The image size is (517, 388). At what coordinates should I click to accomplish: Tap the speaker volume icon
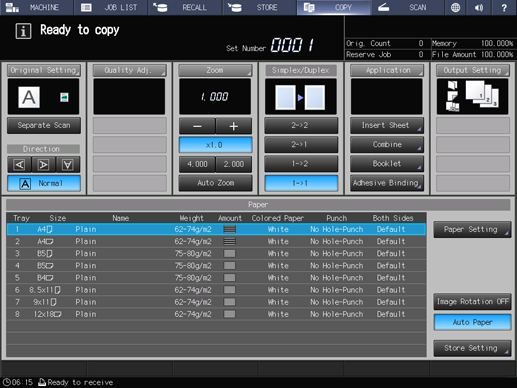[x=479, y=7]
